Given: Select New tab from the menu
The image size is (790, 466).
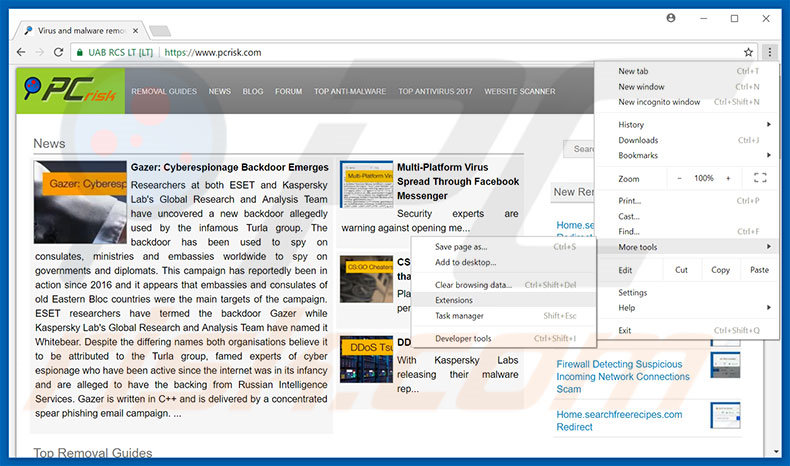Looking at the screenshot, I should tap(686, 71).
